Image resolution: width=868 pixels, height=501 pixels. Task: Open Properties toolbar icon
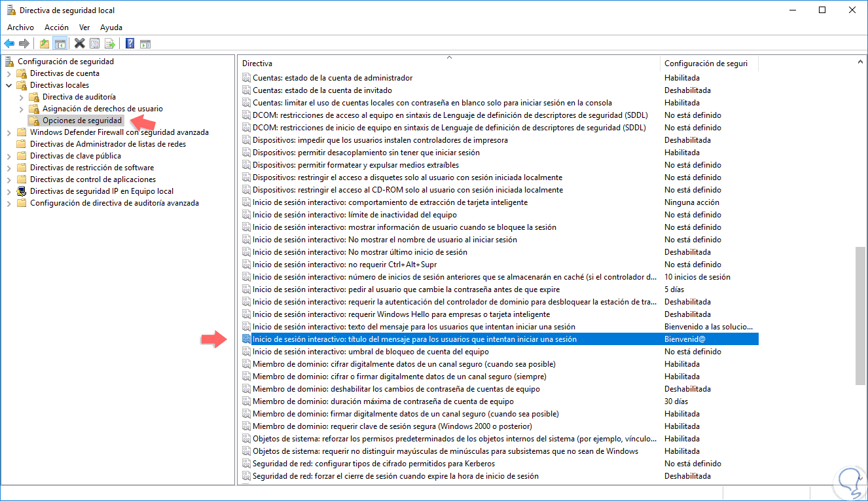(x=95, y=44)
